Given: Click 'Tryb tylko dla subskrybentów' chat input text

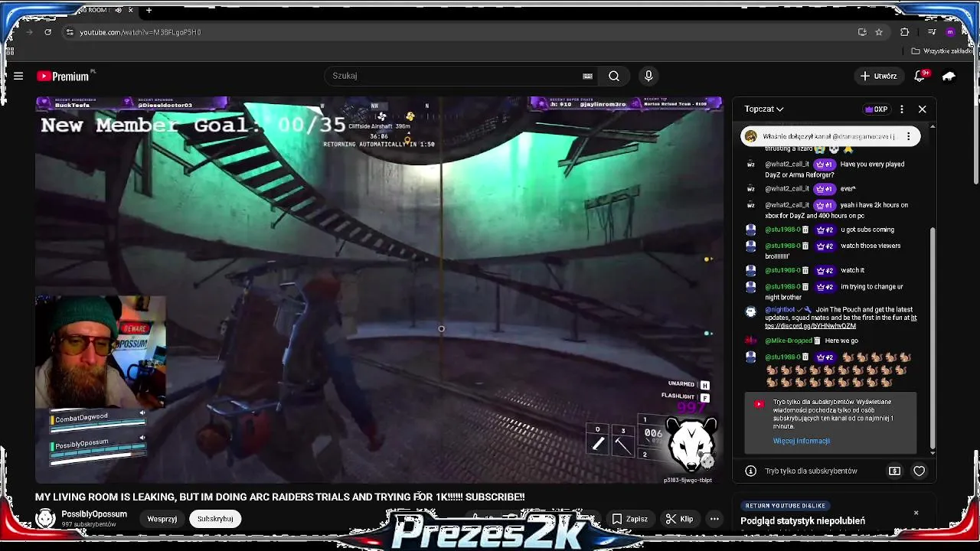Looking at the screenshot, I should click(811, 471).
